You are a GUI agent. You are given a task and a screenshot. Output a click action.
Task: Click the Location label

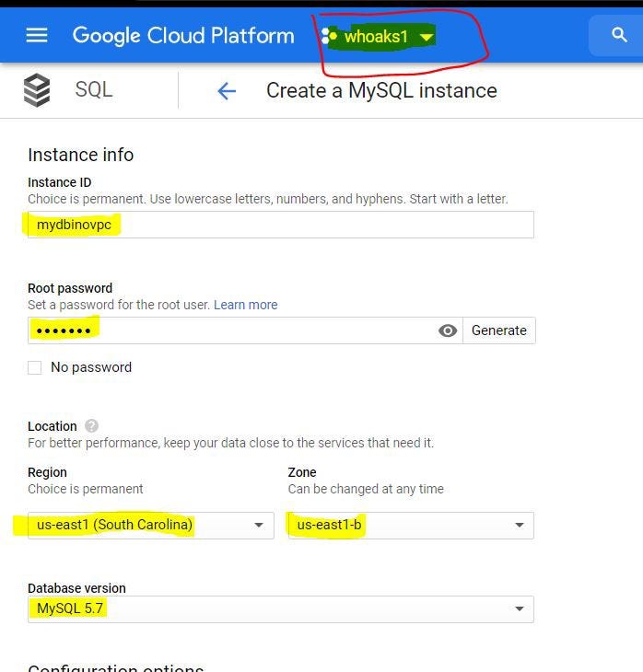[53, 426]
